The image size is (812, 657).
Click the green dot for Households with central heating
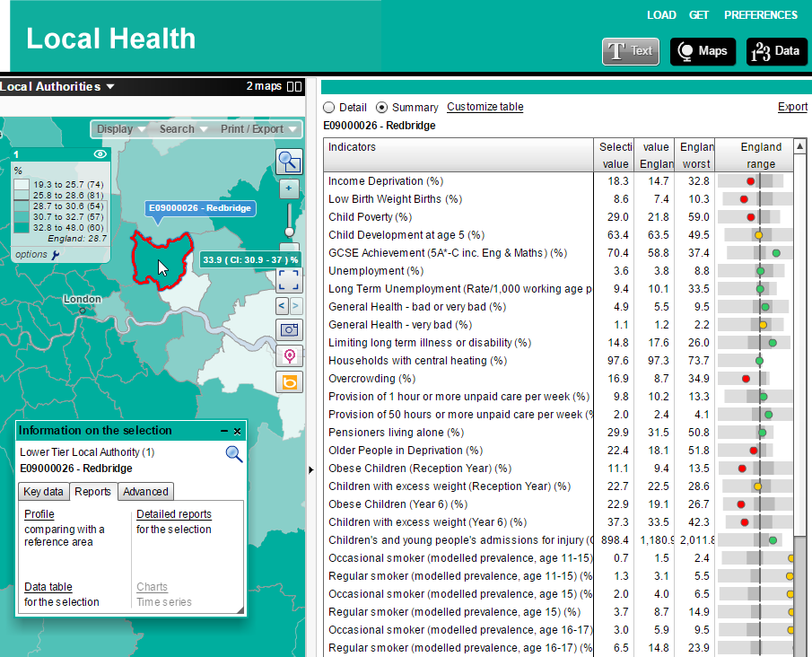point(759,361)
